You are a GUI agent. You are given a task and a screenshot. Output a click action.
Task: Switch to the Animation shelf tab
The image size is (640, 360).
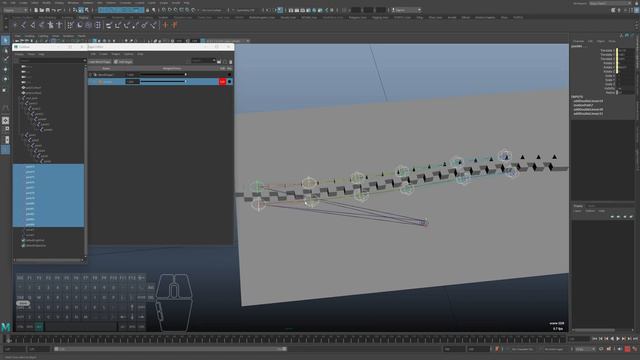pos(100,18)
